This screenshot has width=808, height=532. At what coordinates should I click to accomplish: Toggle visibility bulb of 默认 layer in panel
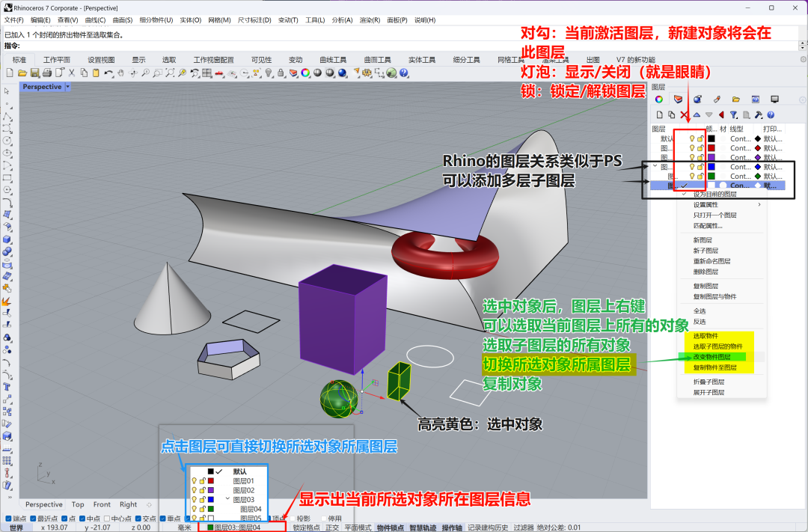tap(692, 138)
